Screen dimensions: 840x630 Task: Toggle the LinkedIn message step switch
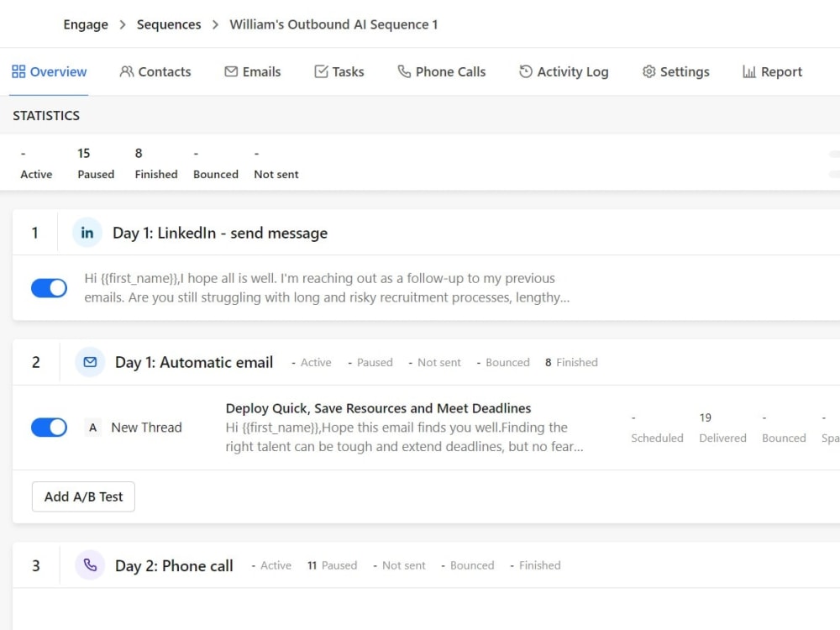(x=49, y=288)
